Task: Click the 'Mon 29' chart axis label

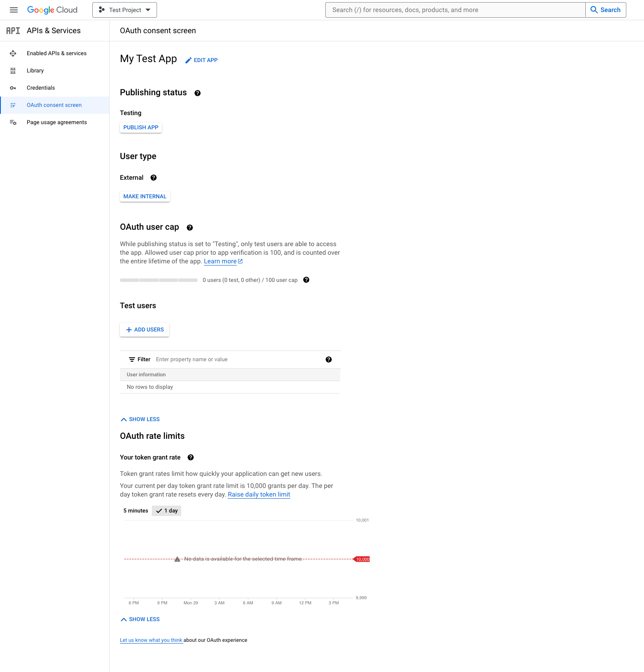Action: point(191,603)
